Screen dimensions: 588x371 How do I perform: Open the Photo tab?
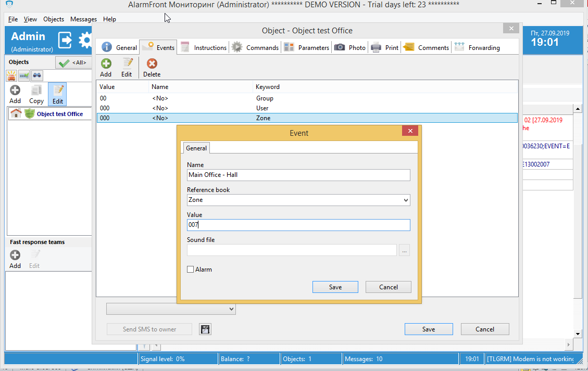pos(350,47)
